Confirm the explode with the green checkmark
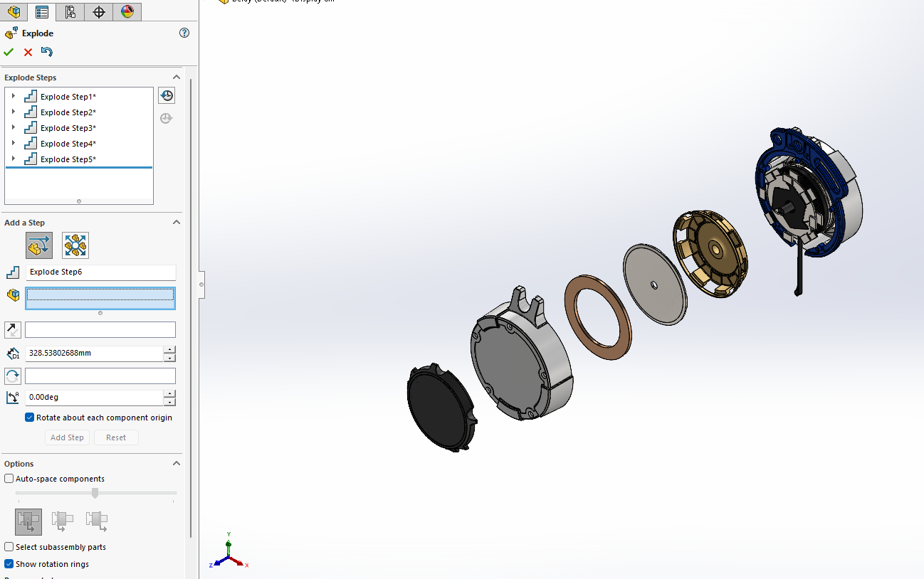The height and width of the screenshot is (579, 924). pyautogui.click(x=9, y=52)
